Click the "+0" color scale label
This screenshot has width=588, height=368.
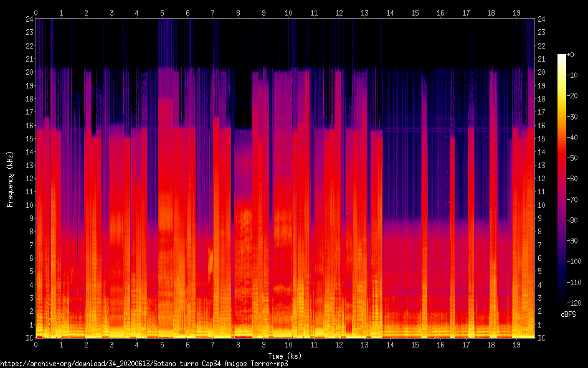pyautogui.click(x=570, y=55)
